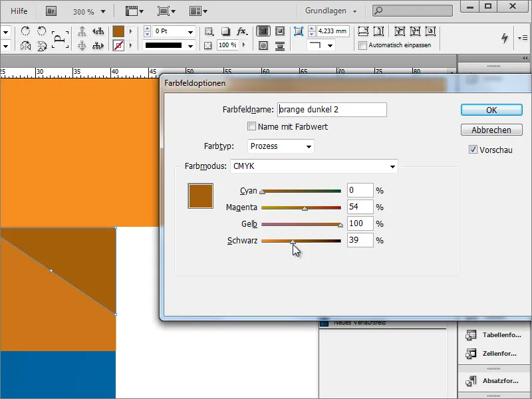Expand the opacity 100 % slider arrow
Screen dimensions: 532x399
[x=243, y=45]
